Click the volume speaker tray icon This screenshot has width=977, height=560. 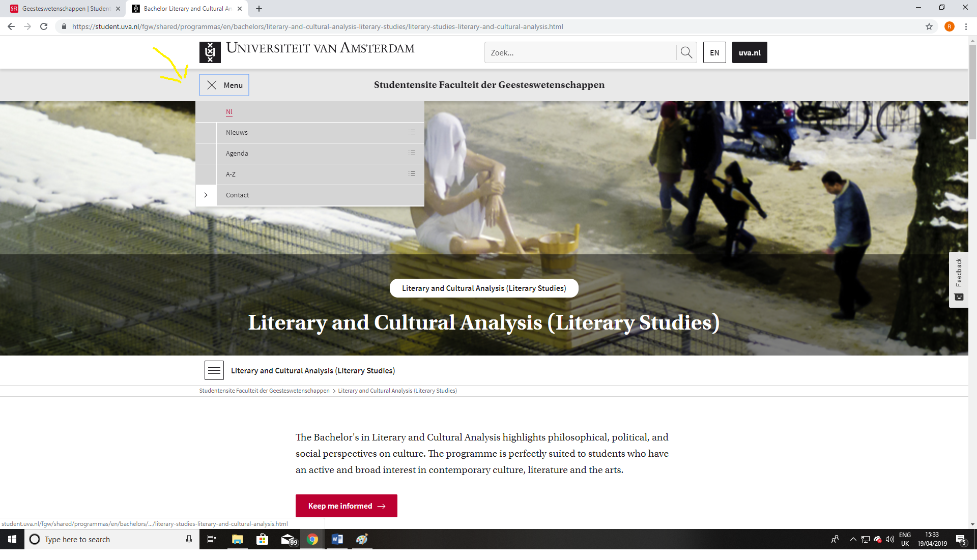pyautogui.click(x=890, y=539)
